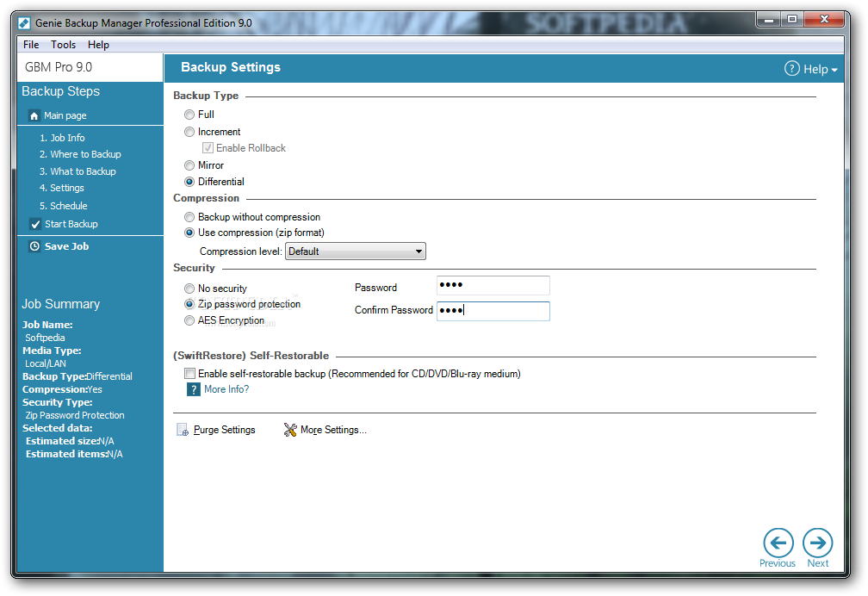The height and width of the screenshot is (596, 868).
Task: Select the No security option
Action: tap(189, 289)
